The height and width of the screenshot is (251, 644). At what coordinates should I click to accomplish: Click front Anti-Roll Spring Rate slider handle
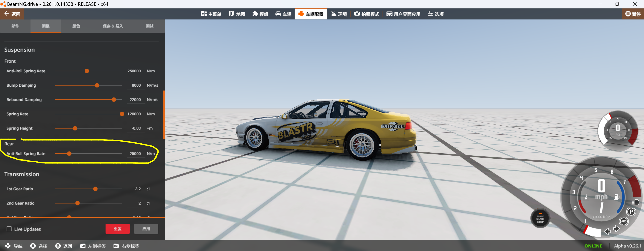pyautogui.click(x=87, y=71)
